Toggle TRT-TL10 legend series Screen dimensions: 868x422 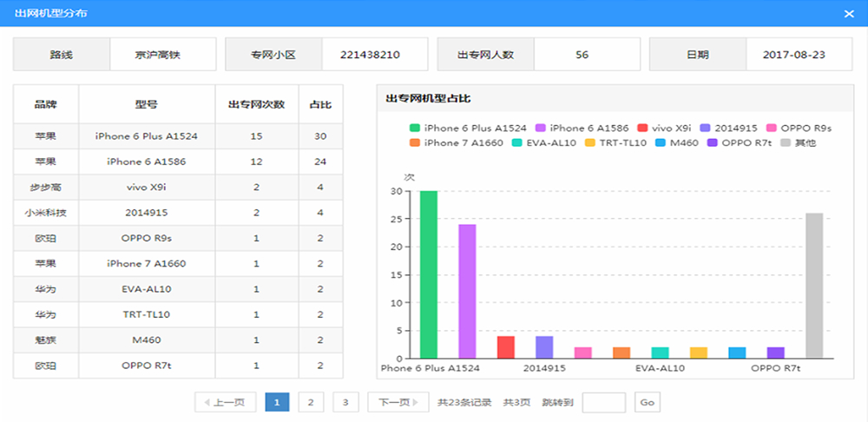(615, 143)
